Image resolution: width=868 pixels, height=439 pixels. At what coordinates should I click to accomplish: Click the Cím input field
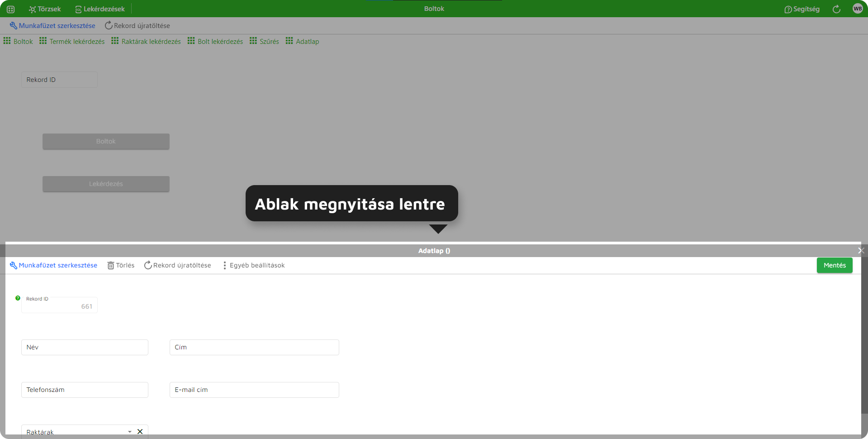click(x=254, y=347)
